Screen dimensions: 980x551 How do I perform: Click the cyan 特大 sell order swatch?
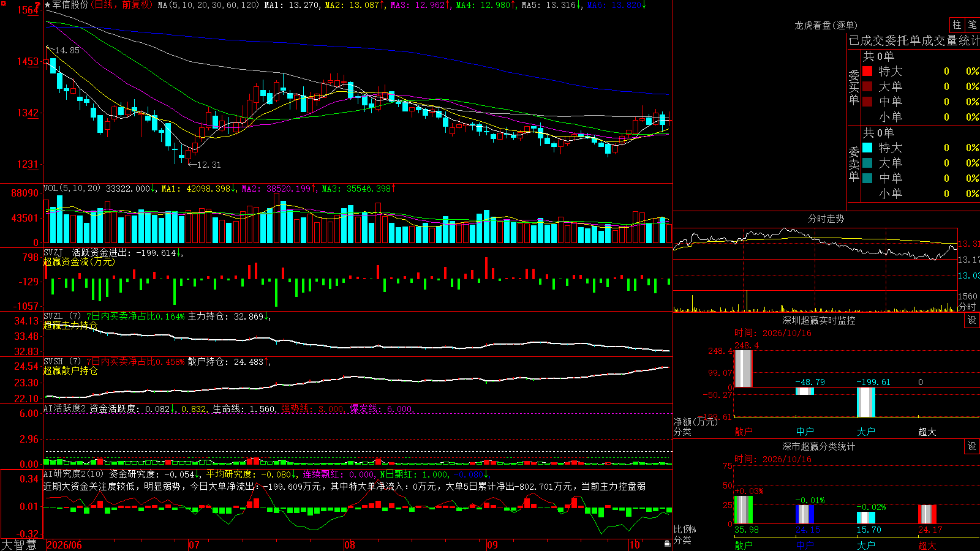click(867, 148)
